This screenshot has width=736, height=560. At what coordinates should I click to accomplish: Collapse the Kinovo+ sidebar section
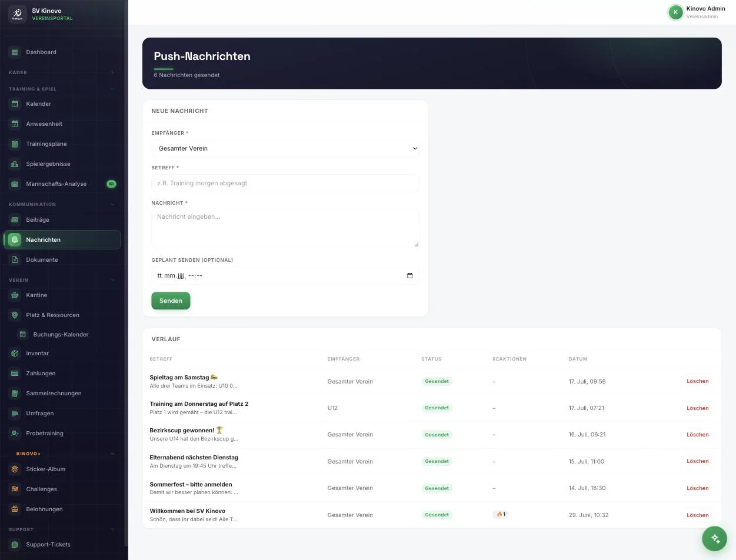click(112, 454)
